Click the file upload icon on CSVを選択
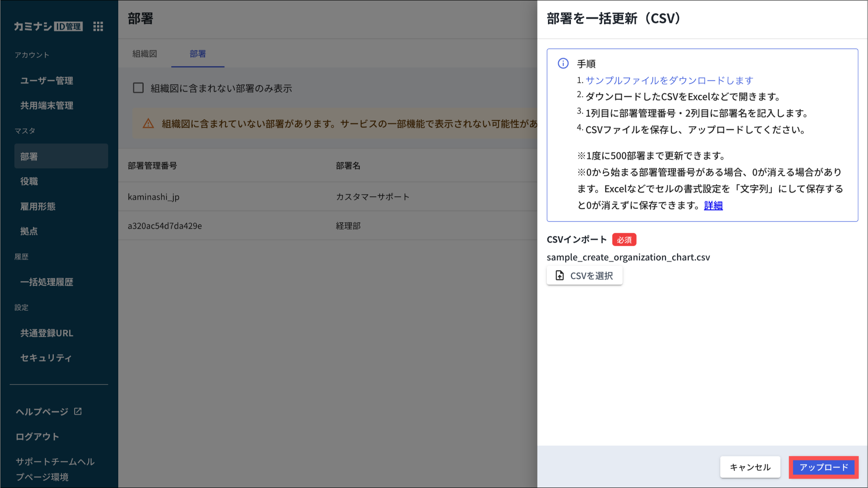The image size is (868, 488). pos(559,276)
